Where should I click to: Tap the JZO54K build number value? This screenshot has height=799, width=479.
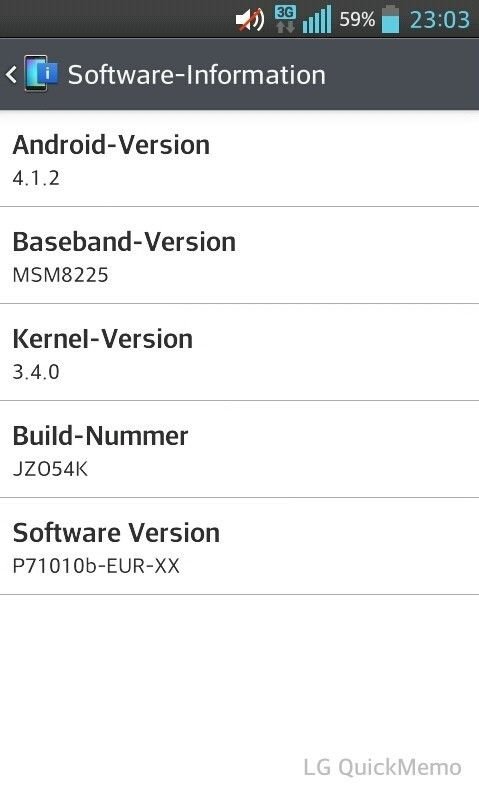tap(50, 469)
